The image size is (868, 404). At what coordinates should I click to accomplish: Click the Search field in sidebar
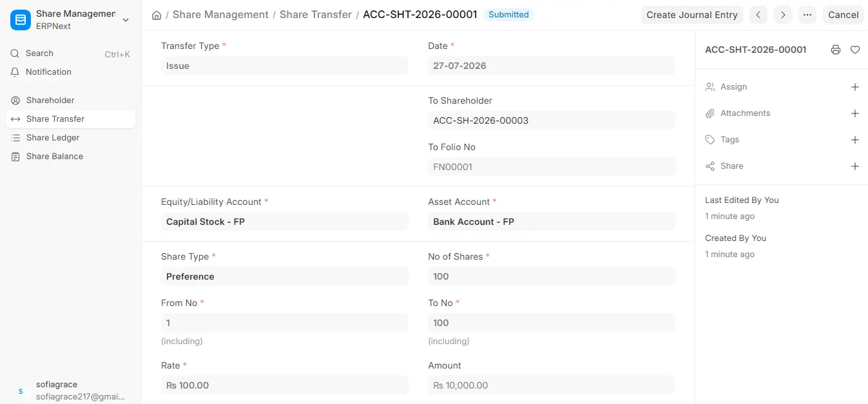click(x=71, y=53)
